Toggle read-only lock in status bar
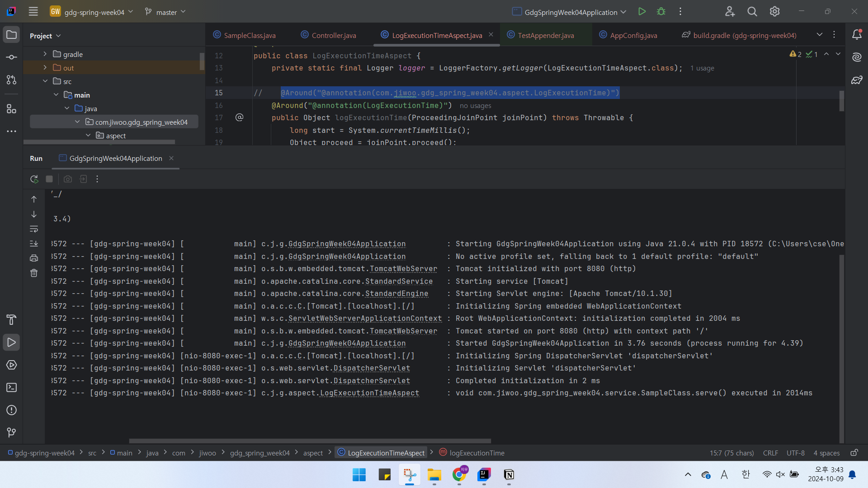Viewport: 868px width, 488px height. pos(854,453)
